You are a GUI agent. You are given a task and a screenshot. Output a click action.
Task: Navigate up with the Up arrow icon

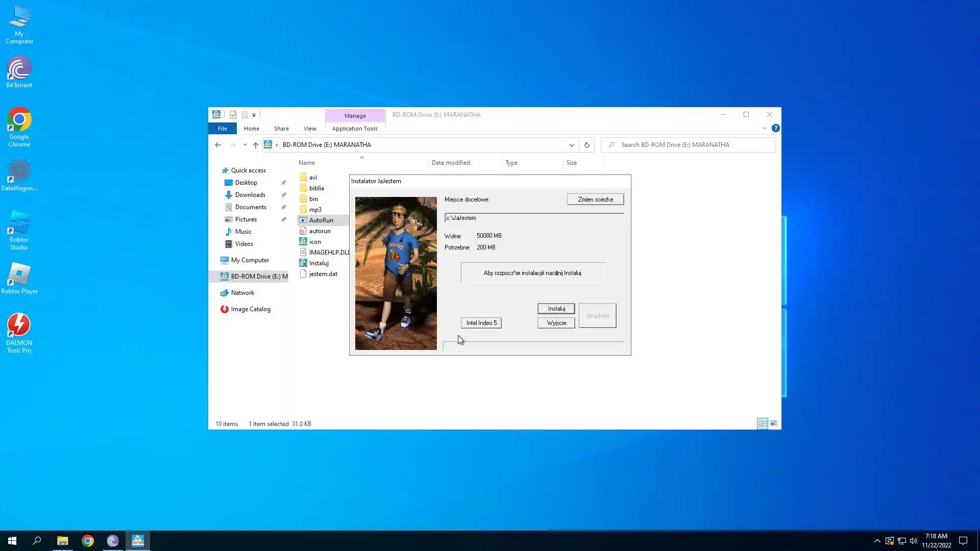(x=256, y=145)
